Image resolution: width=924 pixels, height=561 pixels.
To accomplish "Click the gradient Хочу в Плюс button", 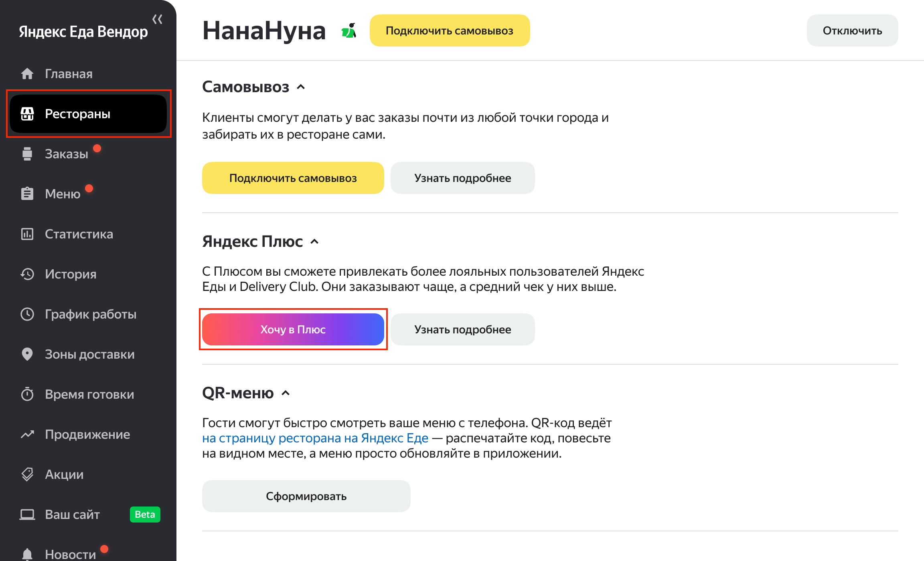I will [293, 329].
